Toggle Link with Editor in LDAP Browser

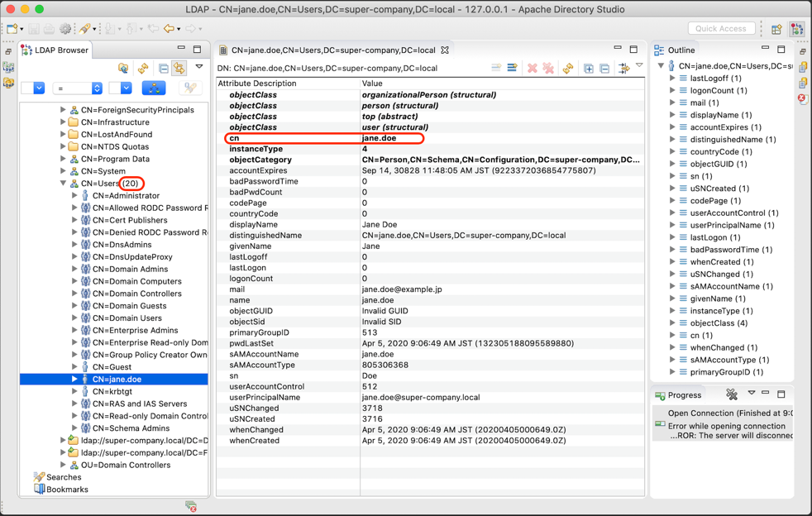pos(179,69)
